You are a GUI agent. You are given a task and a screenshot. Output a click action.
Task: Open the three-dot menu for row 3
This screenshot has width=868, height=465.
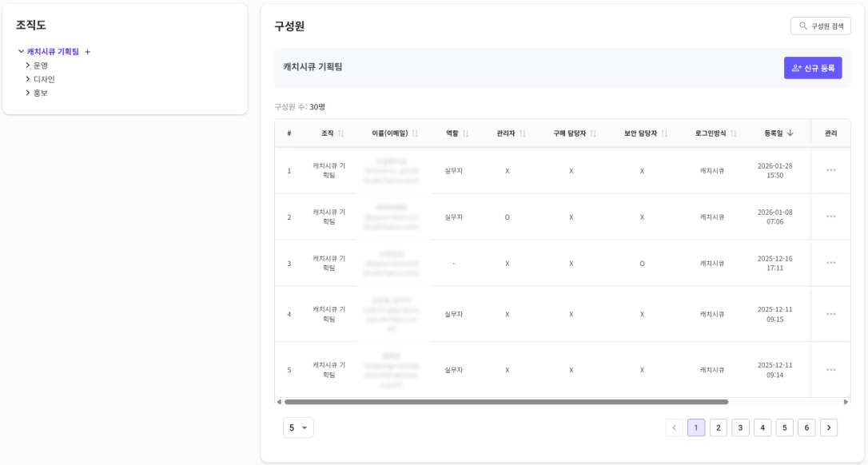[x=830, y=263]
